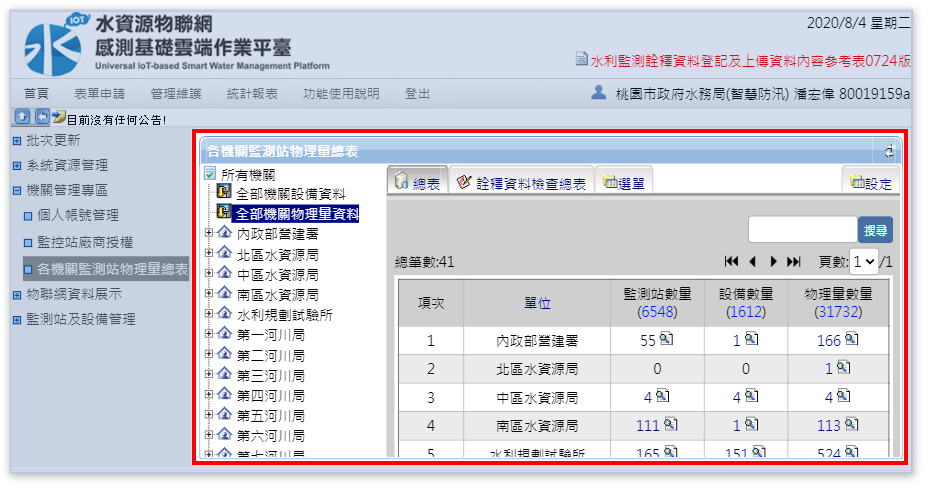This screenshot has height=488, width=929.
Task: Click house icon for 內政部營建署
Action: 224,232
